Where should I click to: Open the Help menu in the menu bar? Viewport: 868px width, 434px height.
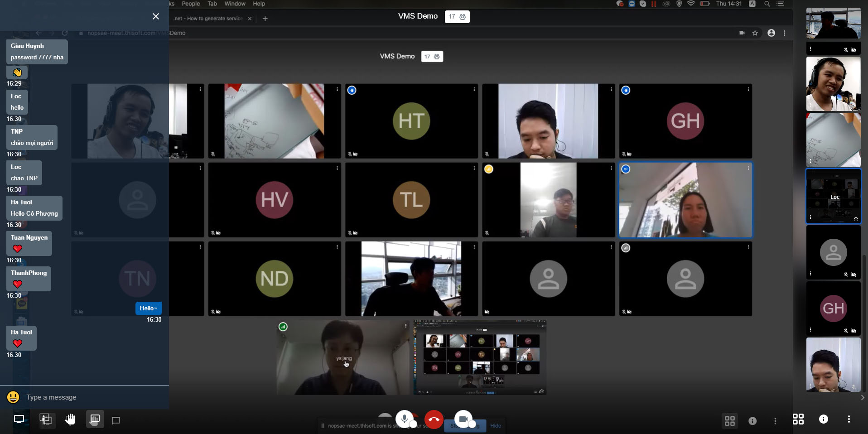(259, 4)
